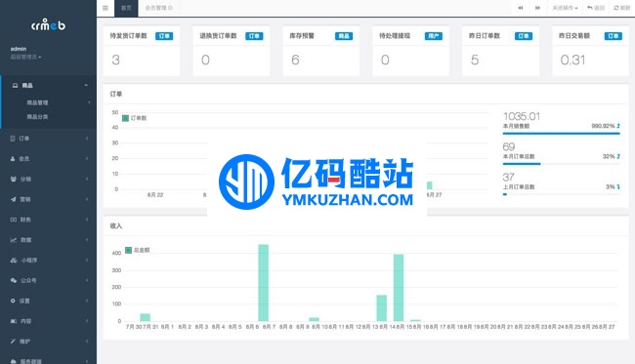Screen dimensions: 635x364
Task: Click the 分销 sidebar icon
Action: tap(13, 179)
